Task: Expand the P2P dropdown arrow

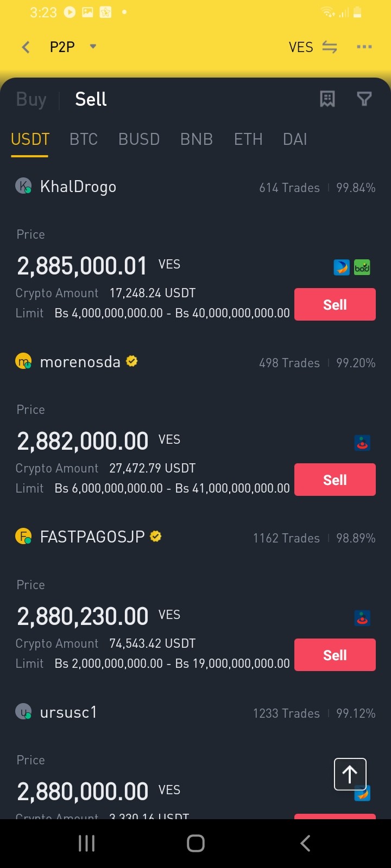Action: (x=93, y=47)
